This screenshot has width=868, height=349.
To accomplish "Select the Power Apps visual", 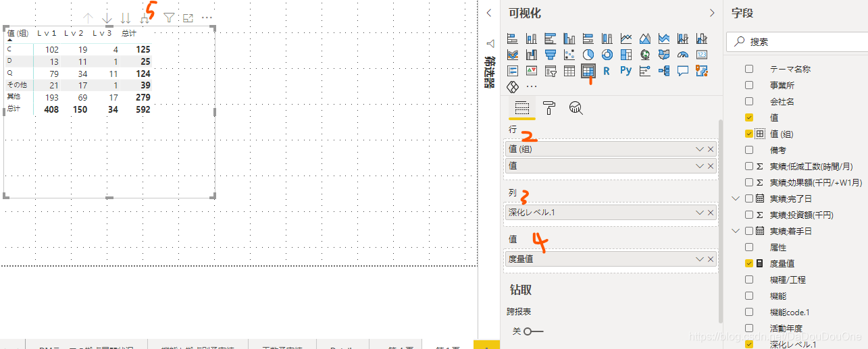I will coord(512,87).
